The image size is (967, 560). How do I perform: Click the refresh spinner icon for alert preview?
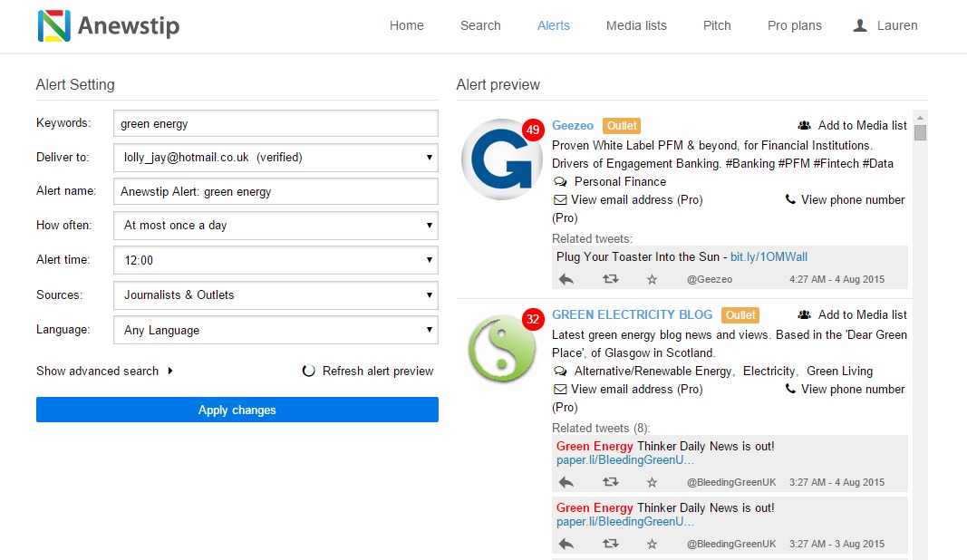coord(308,371)
